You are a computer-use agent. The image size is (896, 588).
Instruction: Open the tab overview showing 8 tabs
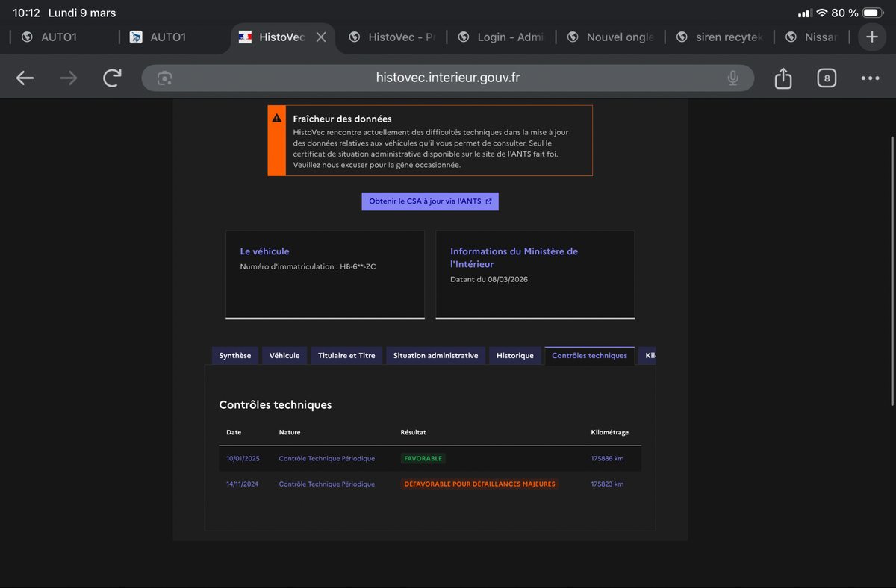827,78
